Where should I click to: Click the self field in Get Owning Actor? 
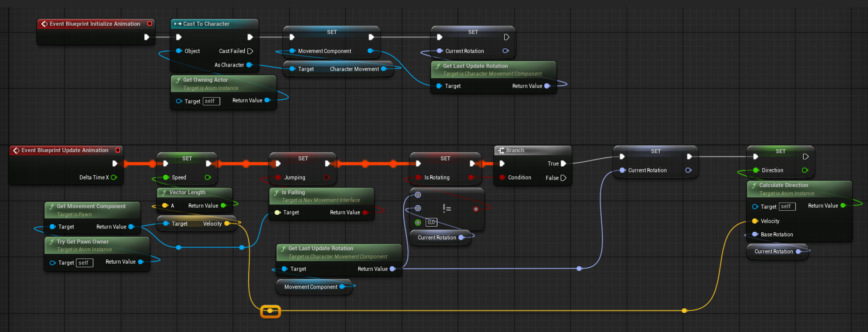[211, 101]
